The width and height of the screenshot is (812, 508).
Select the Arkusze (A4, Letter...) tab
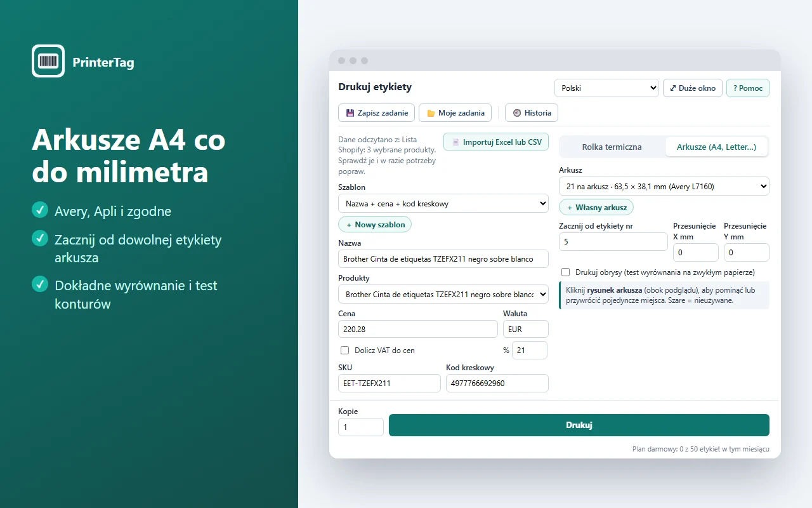coord(716,147)
